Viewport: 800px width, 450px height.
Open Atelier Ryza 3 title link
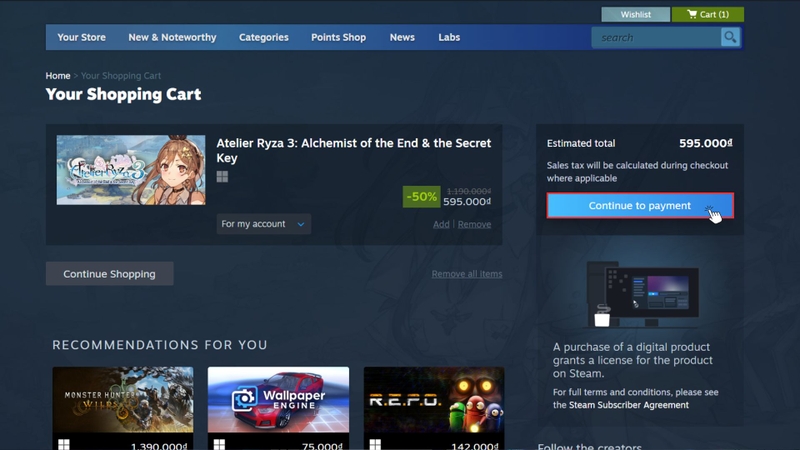(354, 150)
